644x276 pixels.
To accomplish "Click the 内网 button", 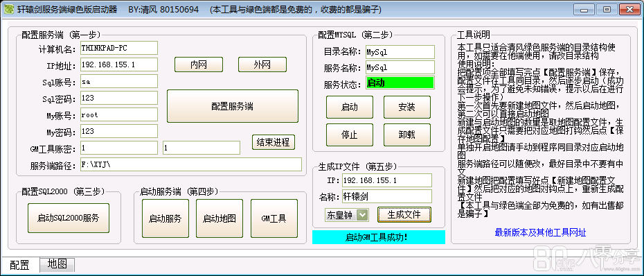I will pyautogui.click(x=199, y=64).
